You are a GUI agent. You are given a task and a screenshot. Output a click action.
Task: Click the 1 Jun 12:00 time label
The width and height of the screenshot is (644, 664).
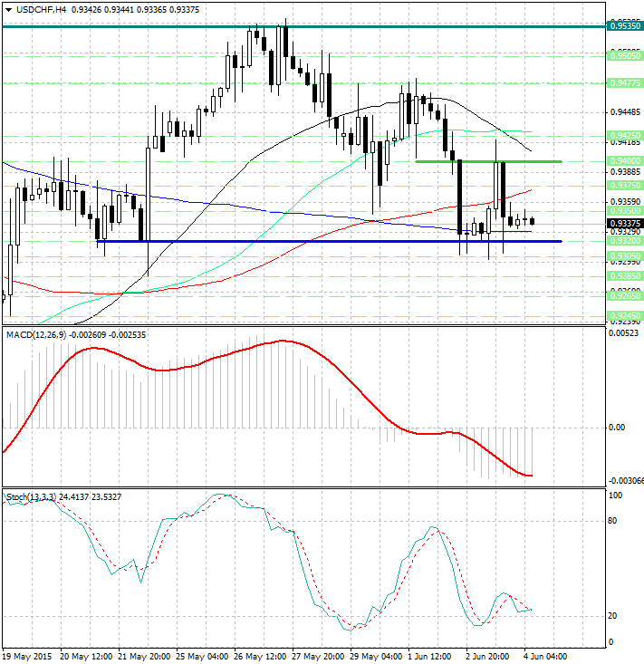click(x=429, y=657)
